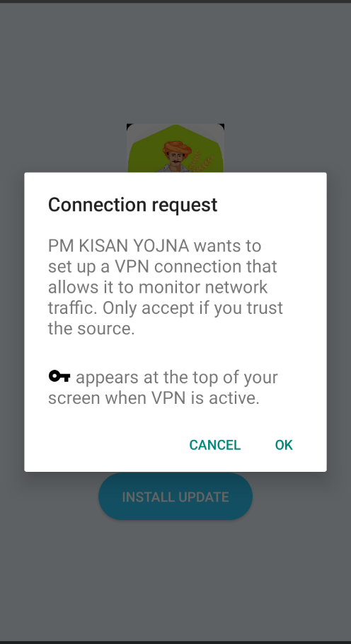Click the 'Connection request' dialog title

pos(133,205)
